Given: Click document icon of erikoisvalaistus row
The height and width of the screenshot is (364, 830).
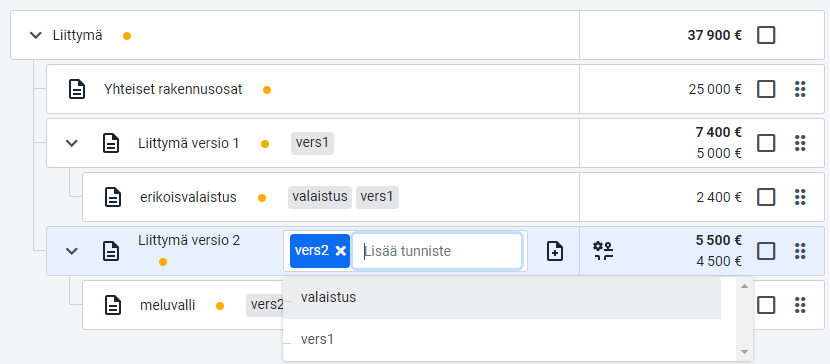Looking at the screenshot, I should (x=112, y=197).
